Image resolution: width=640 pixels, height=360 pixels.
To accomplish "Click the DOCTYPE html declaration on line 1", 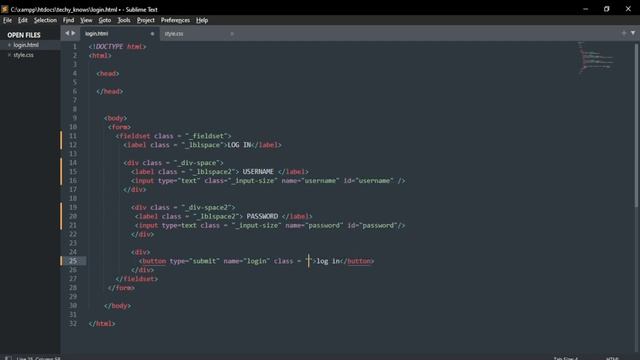I will (x=117, y=47).
